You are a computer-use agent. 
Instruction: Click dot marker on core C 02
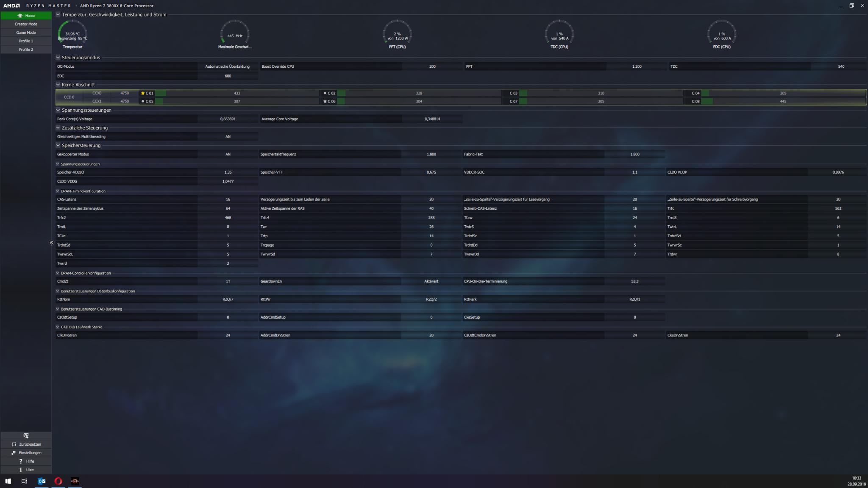tap(325, 93)
